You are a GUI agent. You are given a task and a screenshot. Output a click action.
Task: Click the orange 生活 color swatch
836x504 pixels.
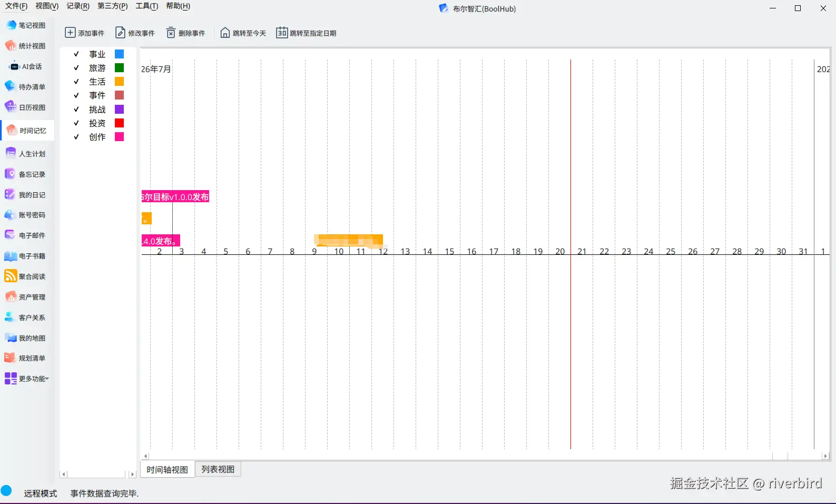120,82
